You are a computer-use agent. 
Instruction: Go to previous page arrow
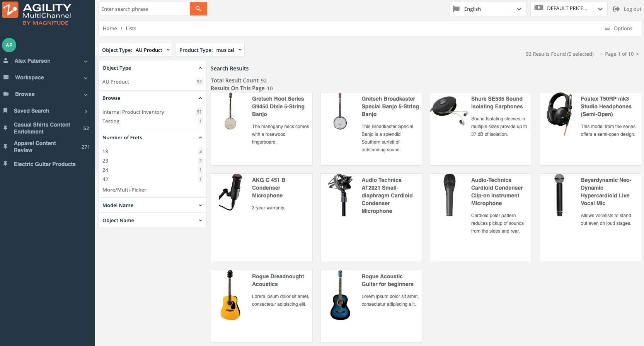pyautogui.click(x=601, y=54)
